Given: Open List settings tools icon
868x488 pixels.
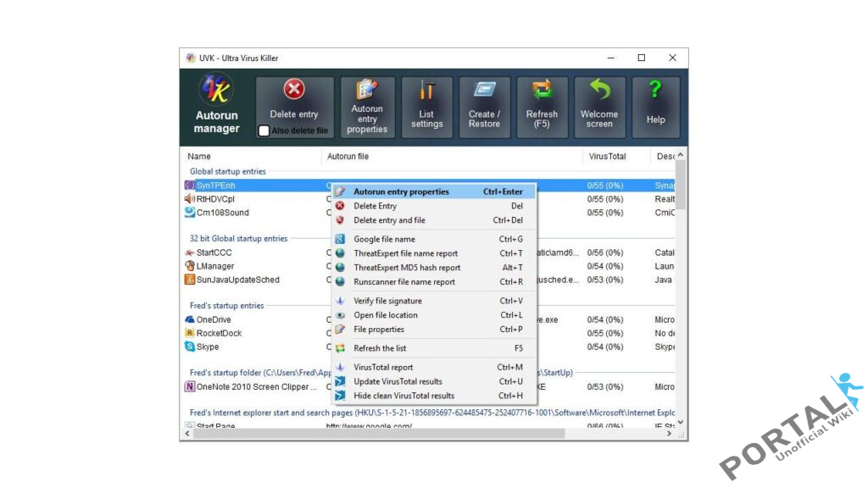Looking at the screenshot, I should [x=427, y=91].
